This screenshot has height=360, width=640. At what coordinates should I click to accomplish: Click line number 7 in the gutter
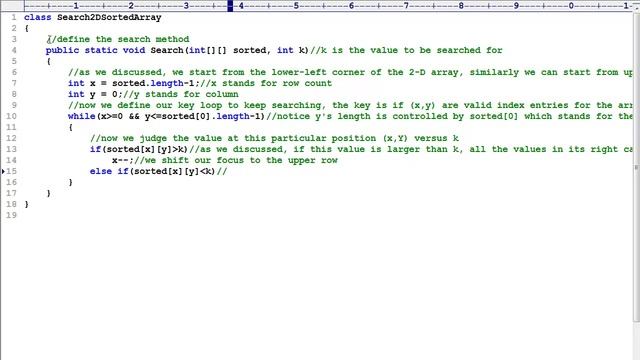click(x=14, y=83)
